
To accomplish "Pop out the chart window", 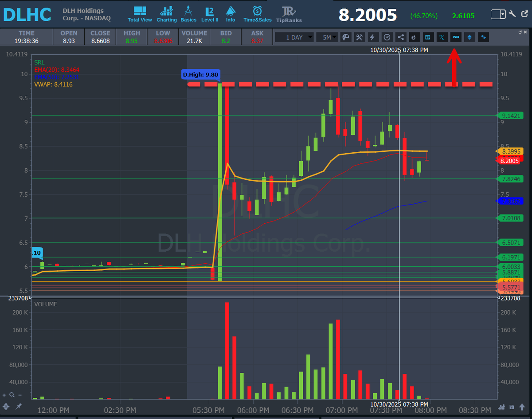I will point(520,32).
